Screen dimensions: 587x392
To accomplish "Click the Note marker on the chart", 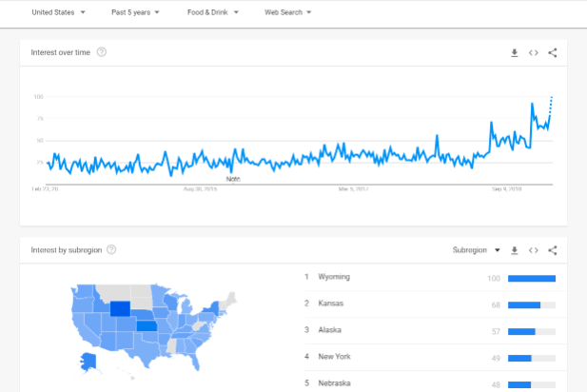I will click(x=233, y=178).
